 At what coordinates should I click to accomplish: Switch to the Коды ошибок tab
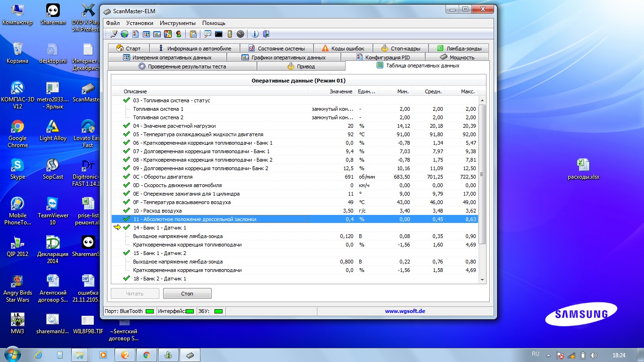point(343,49)
